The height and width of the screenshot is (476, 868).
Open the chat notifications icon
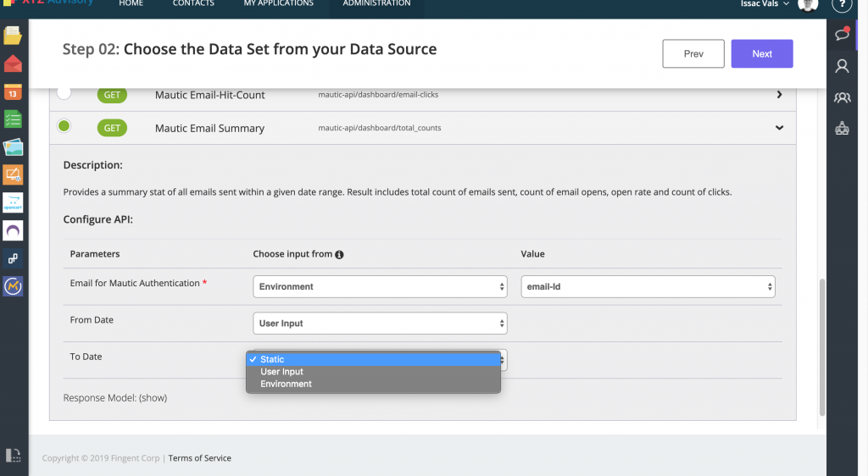click(842, 34)
